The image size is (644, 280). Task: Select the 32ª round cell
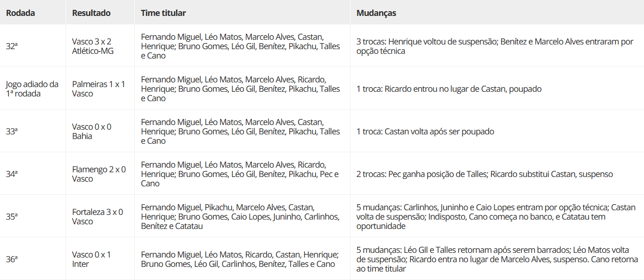click(12, 46)
